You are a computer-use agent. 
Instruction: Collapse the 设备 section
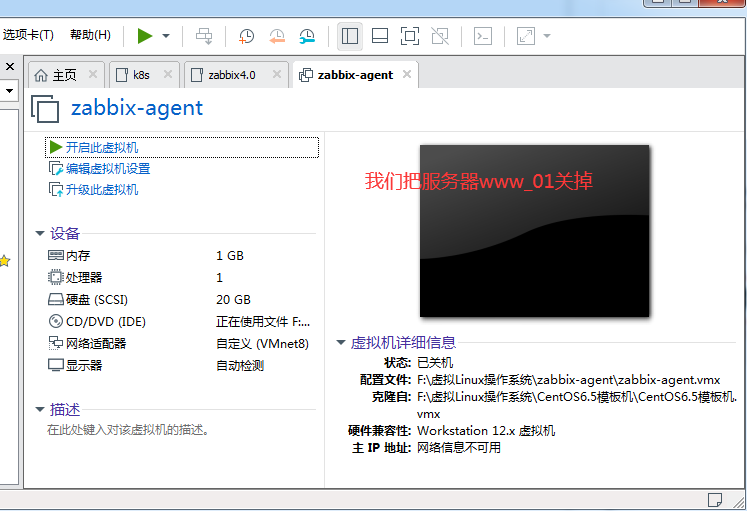click(x=40, y=233)
